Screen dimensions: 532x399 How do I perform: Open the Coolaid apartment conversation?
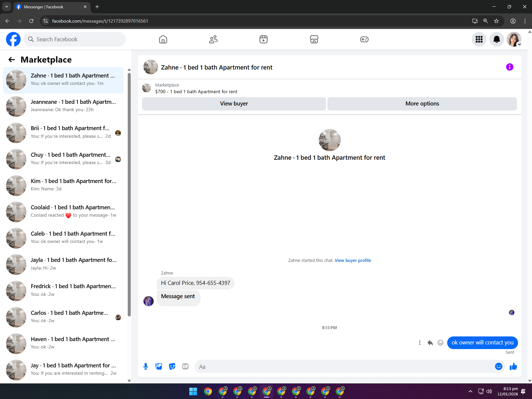coord(63,212)
